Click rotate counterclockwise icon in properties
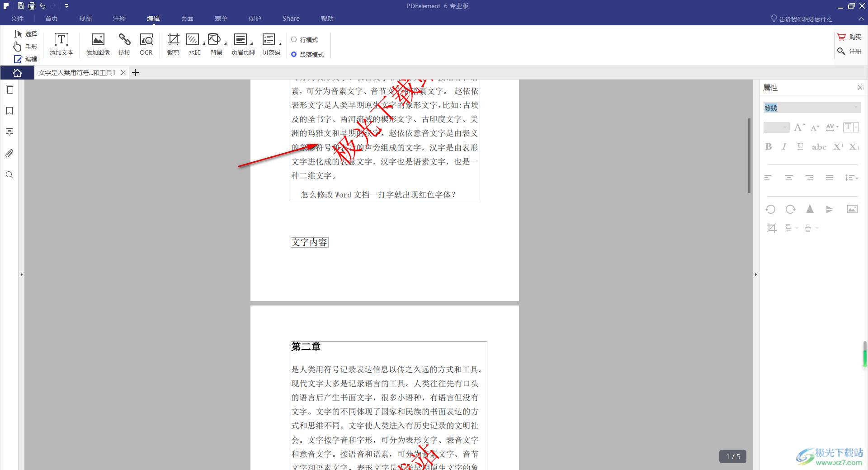This screenshot has height=470, width=868. click(770, 209)
